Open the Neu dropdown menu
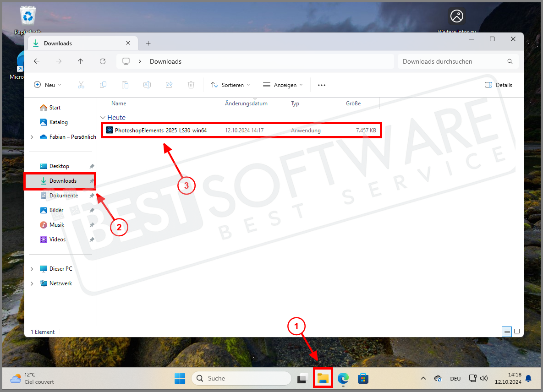The image size is (543, 392). point(48,85)
